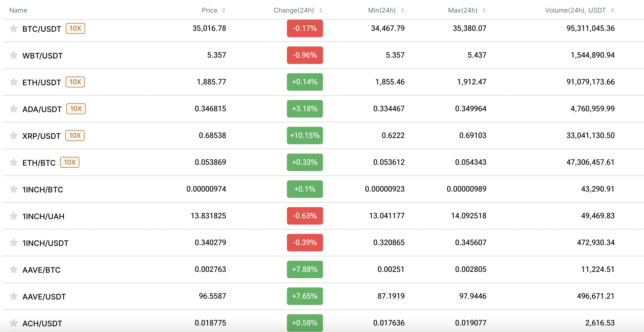Click the Max(24h) column header
The image size is (644, 332).
click(463, 10)
